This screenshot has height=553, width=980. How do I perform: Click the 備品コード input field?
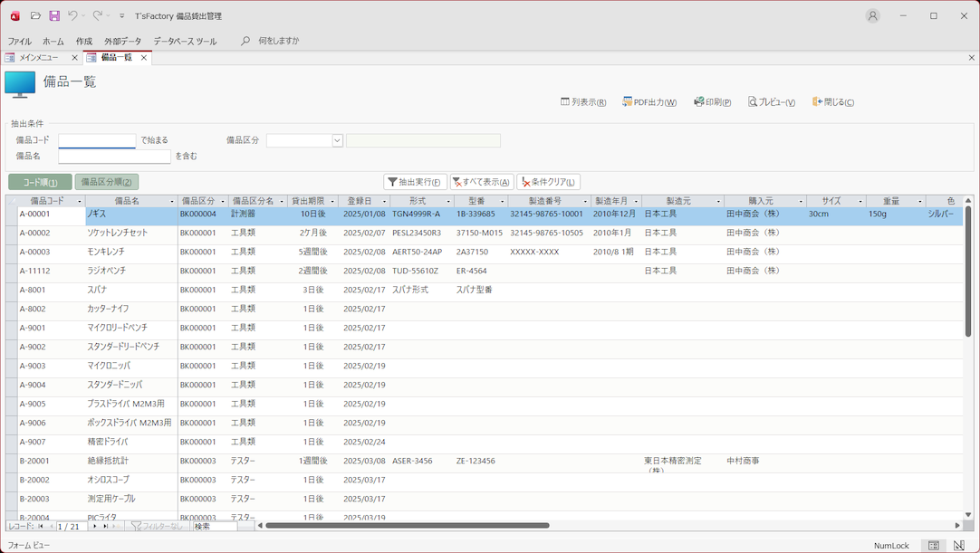[97, 141]
